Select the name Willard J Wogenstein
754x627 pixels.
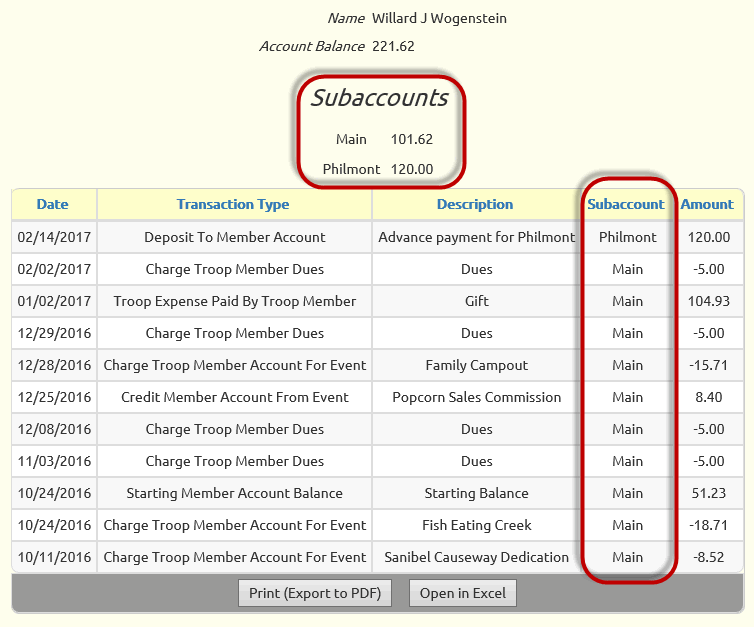439,18
